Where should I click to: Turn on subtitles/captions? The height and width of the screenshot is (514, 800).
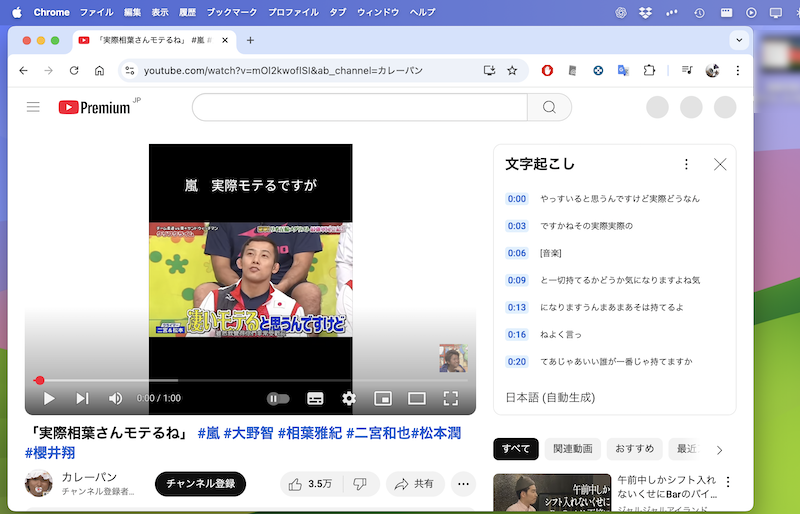(x=315, y=398)
